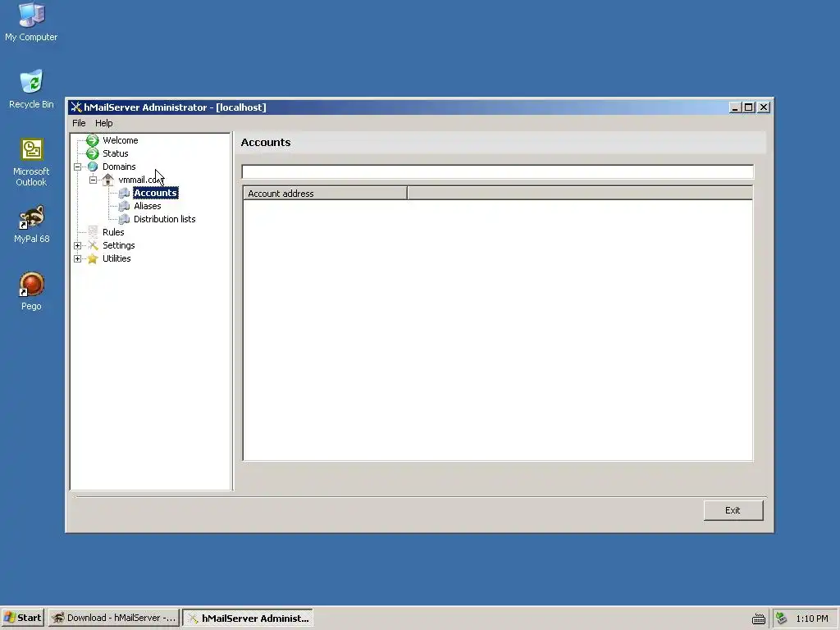Viewport: 840px width, 630px height.
Task: Select the Domains tree item
Action: [x=119, y=167]
